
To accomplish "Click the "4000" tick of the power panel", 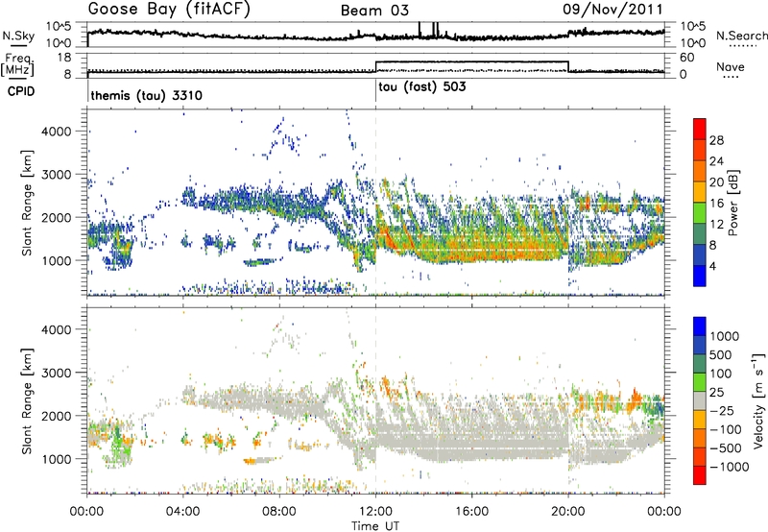I will pyautogui.click(x=56, y=132).
